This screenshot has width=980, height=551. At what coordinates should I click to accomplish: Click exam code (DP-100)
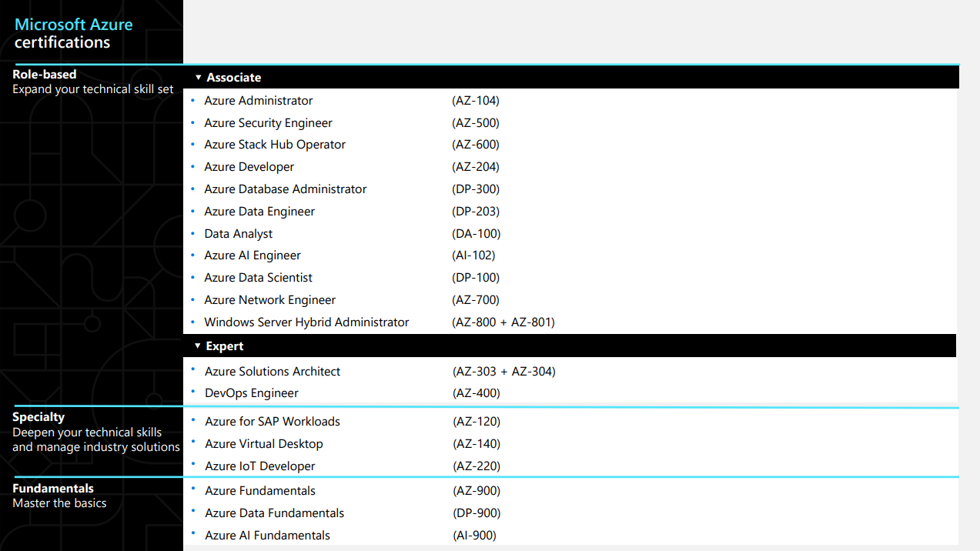(476, 278)
